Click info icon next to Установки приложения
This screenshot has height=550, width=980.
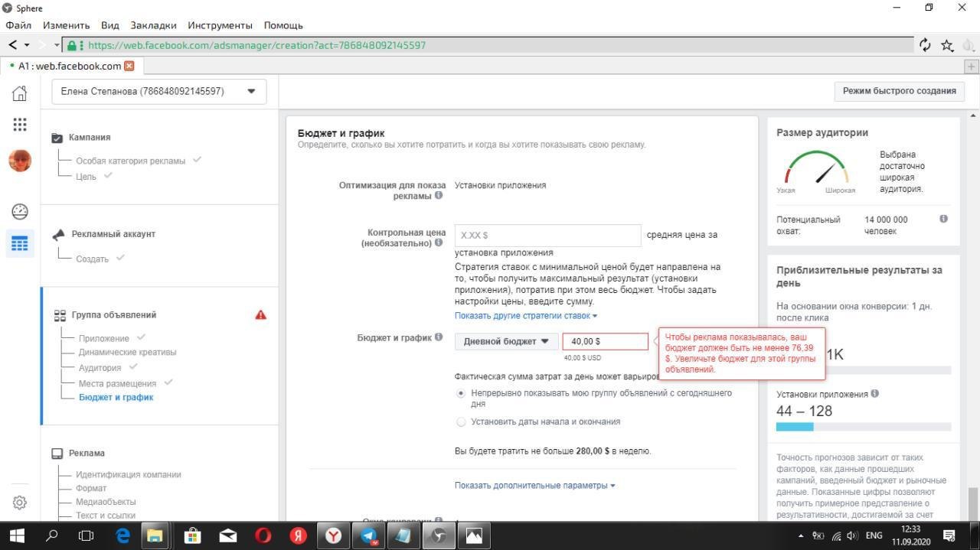(874, 393)
